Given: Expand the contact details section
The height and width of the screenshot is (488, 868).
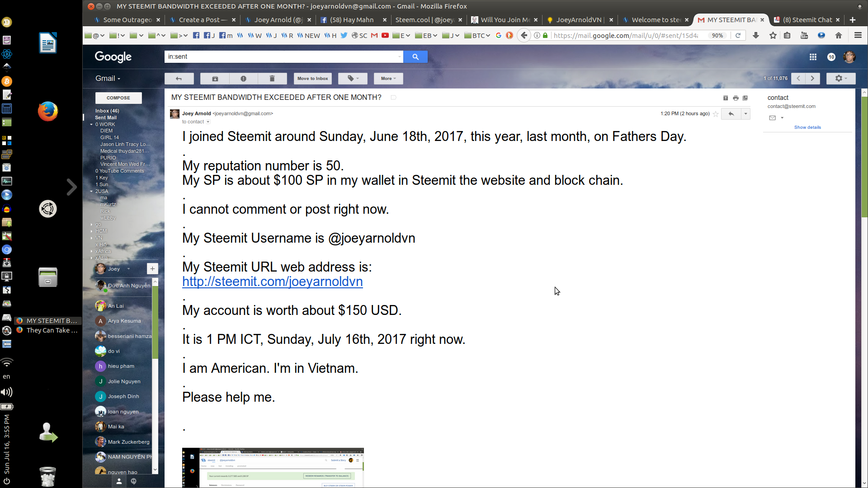Looking at the screenshot, I should pyautogui.click(x=807, y=127).
